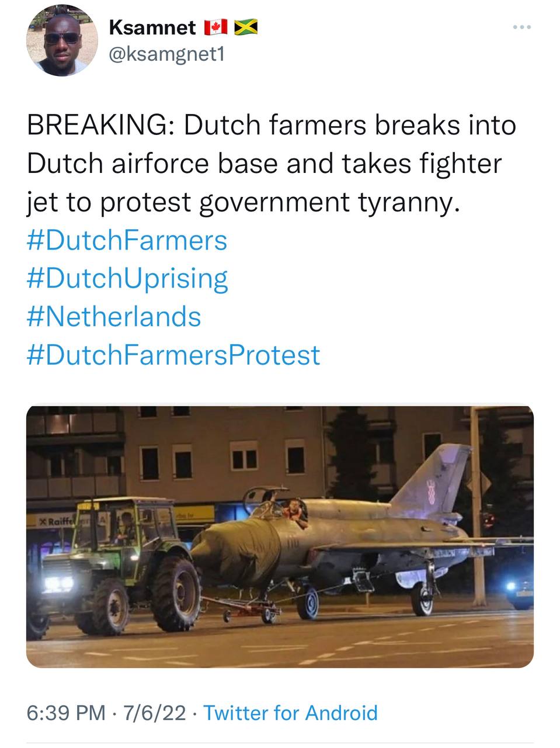Open the attached tweet photo
Screen dimensions: 560x748
[x=280, y=536]
